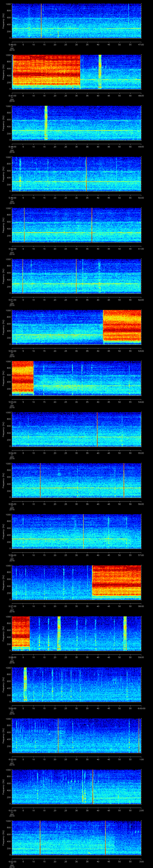
Task: Select the large red noise block in 5:47 spectrogram
Action: pos(46,72)
